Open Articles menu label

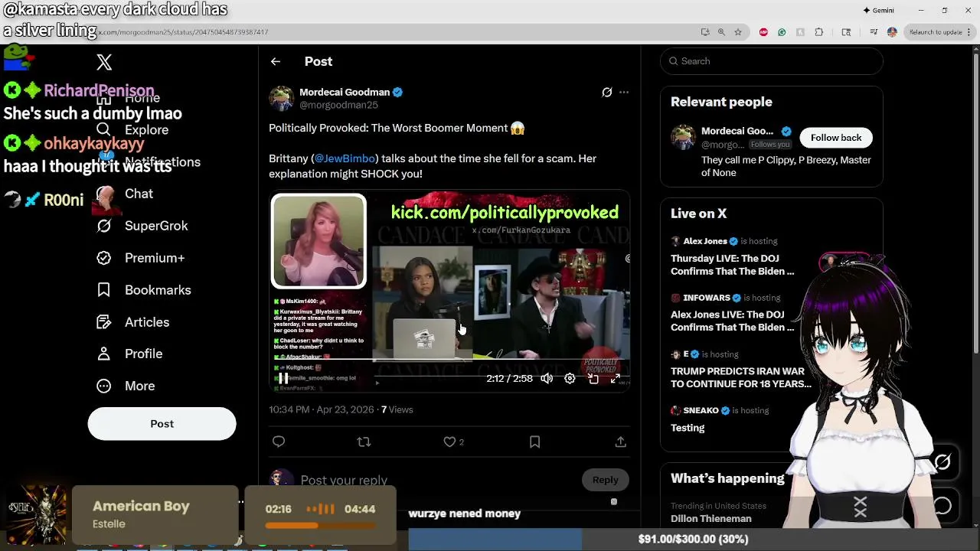(147, 322)
